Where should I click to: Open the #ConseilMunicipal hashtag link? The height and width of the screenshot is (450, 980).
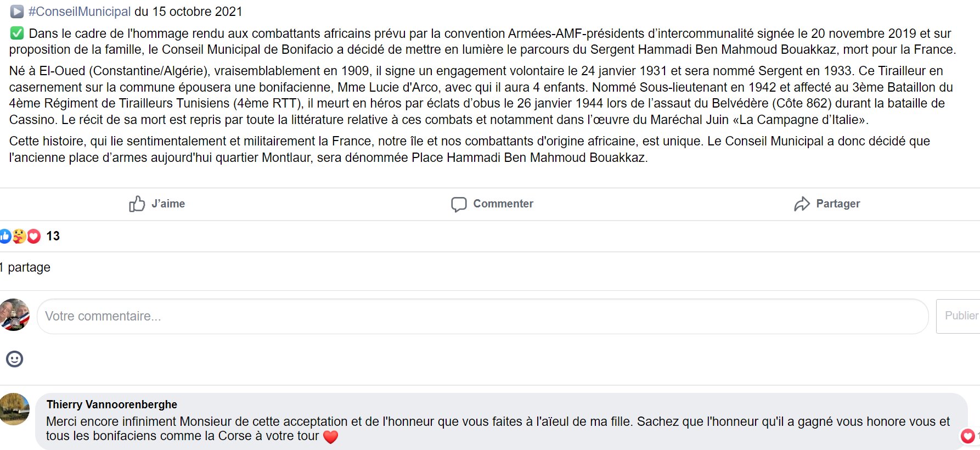click(80, 12)
